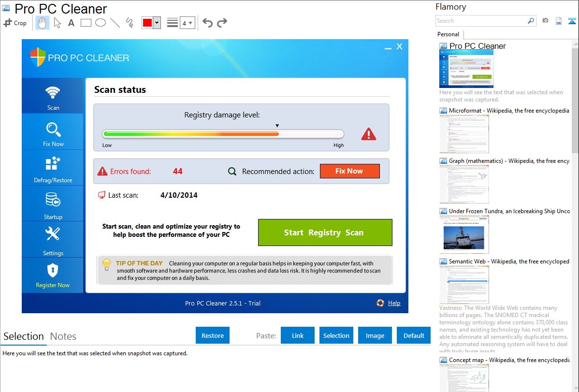The width and height of the screenshot is (579, 392).
Task: Click the Paste Selection button
Action: [336, 335]
